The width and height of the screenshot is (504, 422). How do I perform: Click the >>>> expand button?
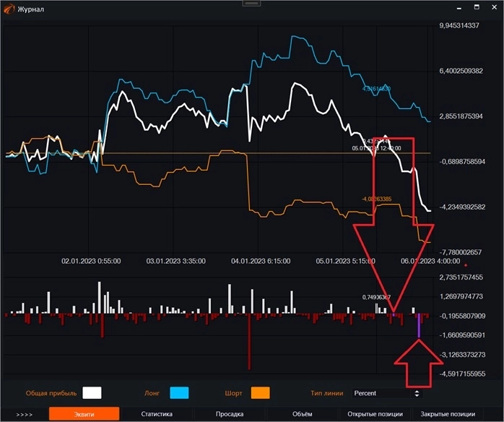[x=24, y=414]
